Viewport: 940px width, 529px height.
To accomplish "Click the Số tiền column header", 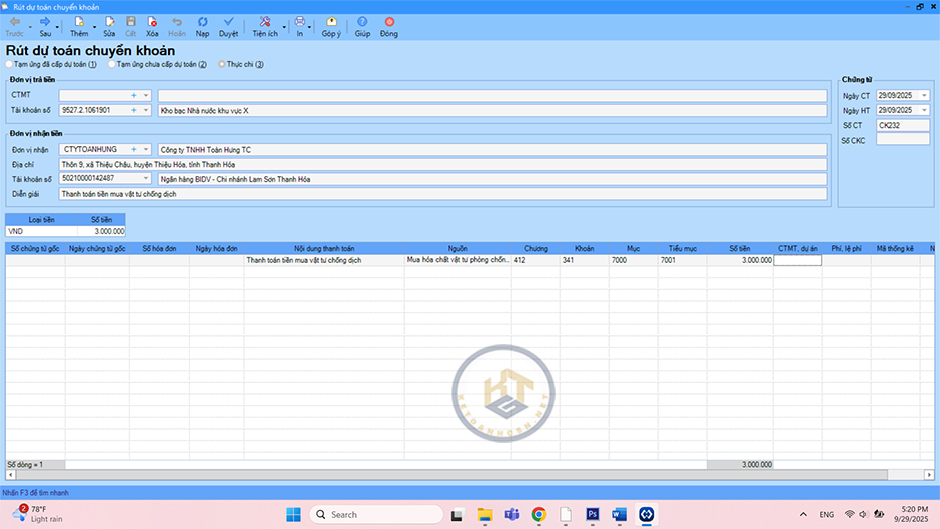I will [x=739, y=248].
